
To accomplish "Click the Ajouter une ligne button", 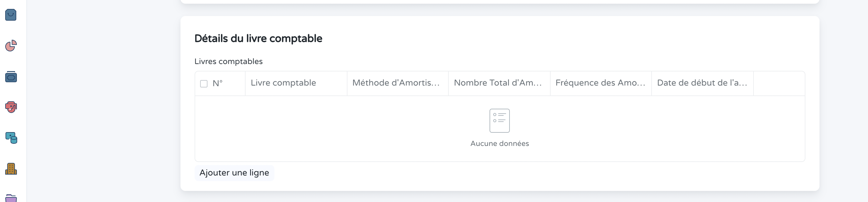I will (x=234, y=173).
